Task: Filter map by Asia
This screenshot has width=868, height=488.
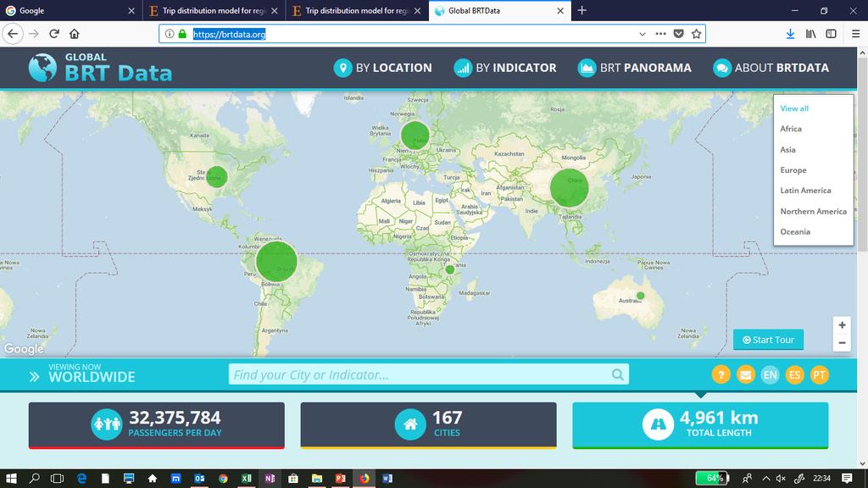Action: 787,149
